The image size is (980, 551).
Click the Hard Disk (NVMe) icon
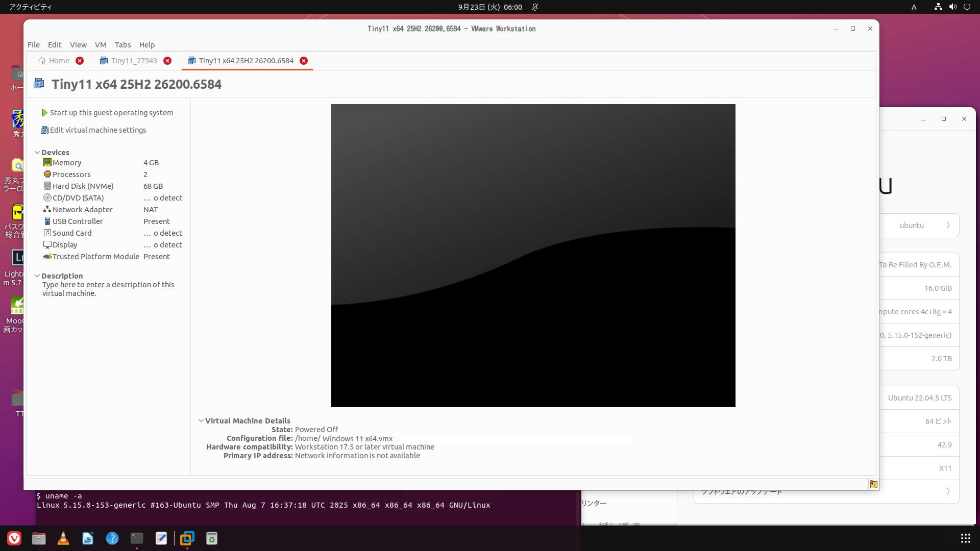[47, 186]
